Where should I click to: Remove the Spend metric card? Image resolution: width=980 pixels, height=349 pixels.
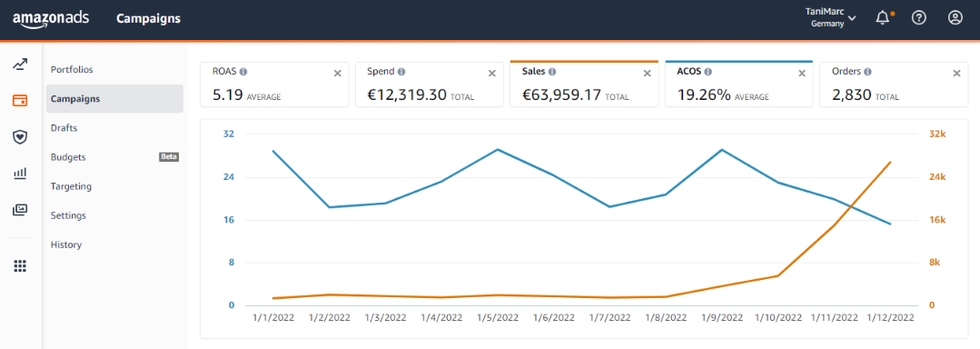tap(492, 74)
